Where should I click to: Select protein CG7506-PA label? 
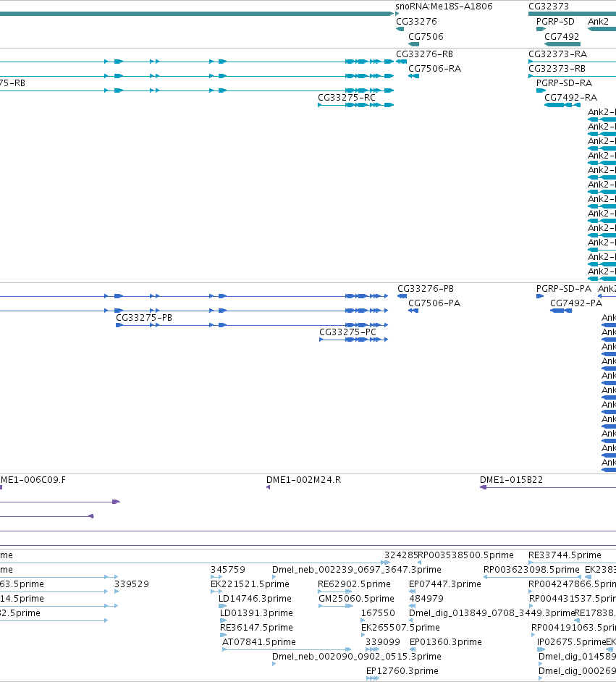[434, 303]
